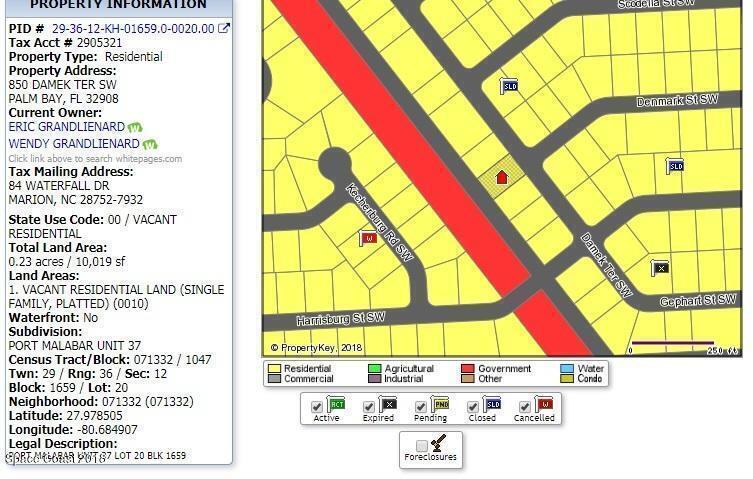Viewport: 753px width, 479px height.
Task: Click the expired flag near Gephart St SW
Action: tap(660, 268)
